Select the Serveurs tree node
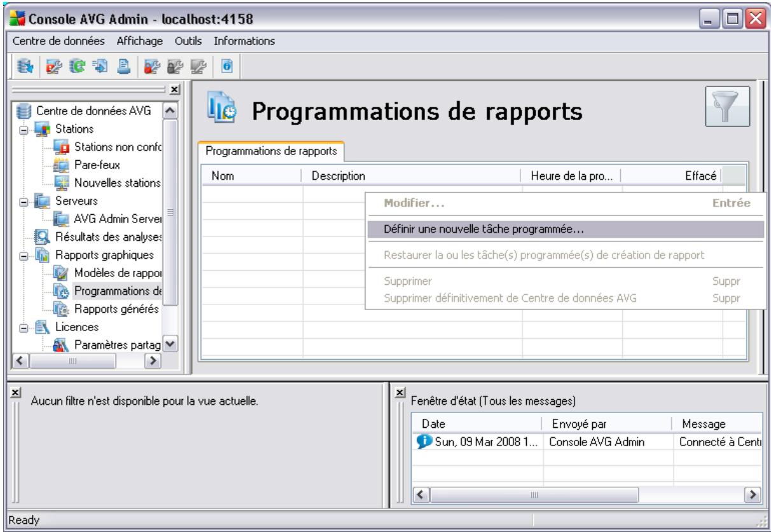771x532 pixels. pyautogui.click(x=76, y=202)
